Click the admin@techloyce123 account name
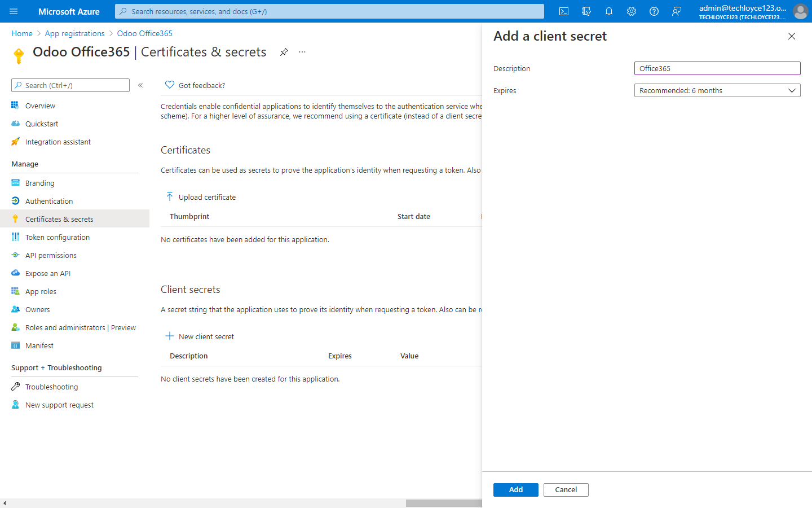This screenshot has height=508, width=812. (743, 8)
